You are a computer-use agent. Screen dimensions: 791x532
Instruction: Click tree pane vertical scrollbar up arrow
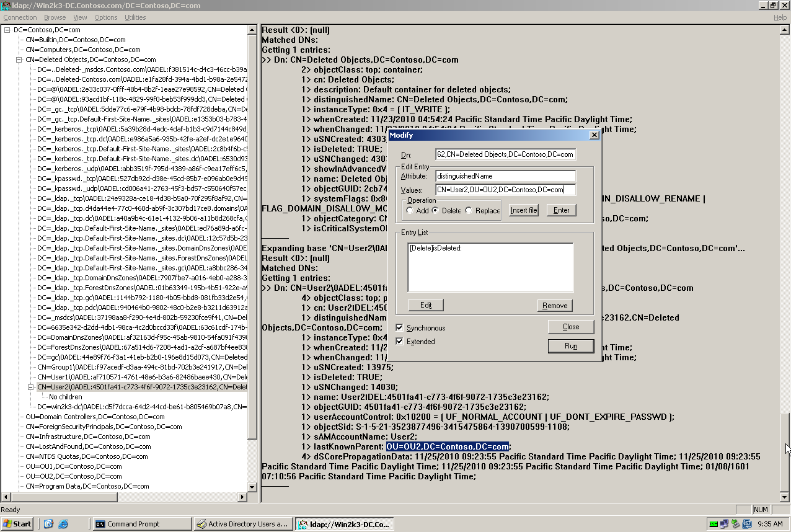(x=252, y=30)
